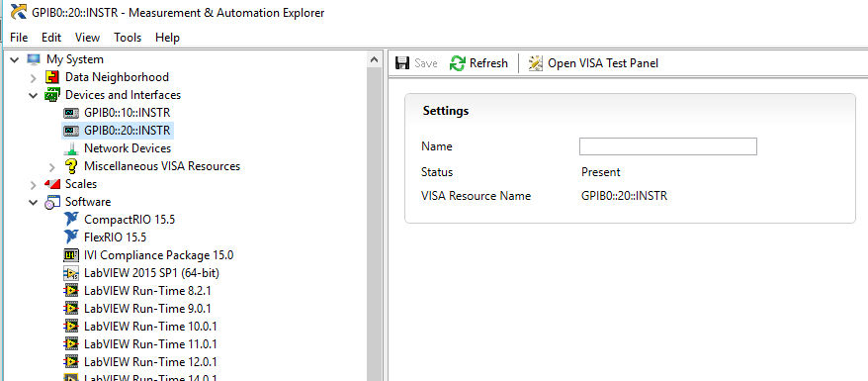Screen dimensions: 868x381
Task: Select CompactRIO 15.5 entry
Action: tap(130, 220)
